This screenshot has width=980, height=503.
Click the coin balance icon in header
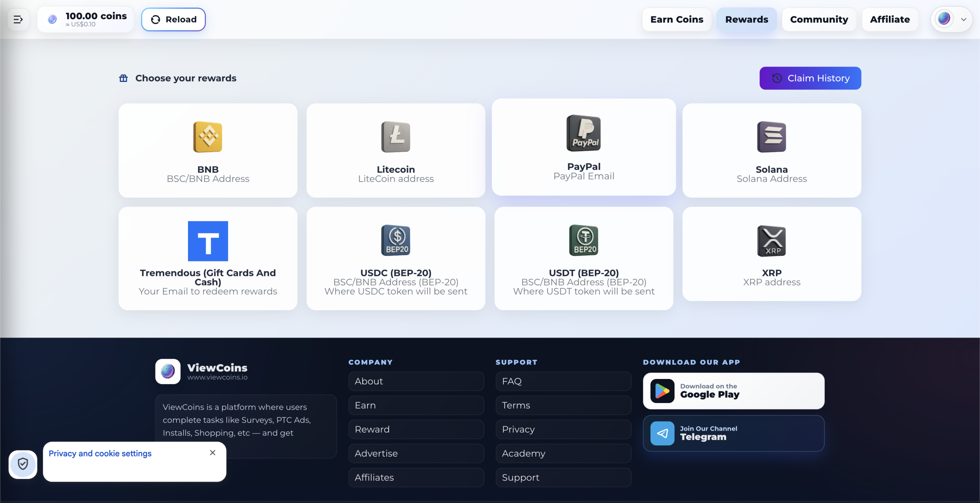click(52, 19)
